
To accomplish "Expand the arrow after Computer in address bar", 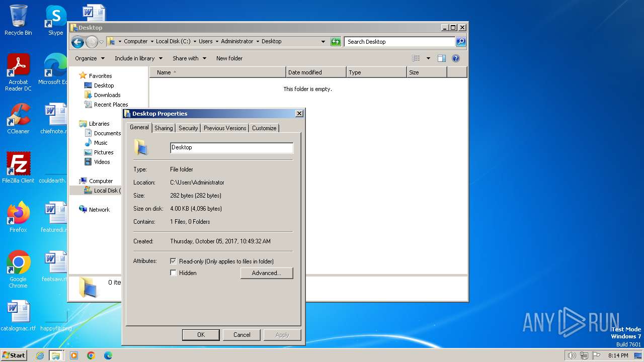I will pos(152,42).
